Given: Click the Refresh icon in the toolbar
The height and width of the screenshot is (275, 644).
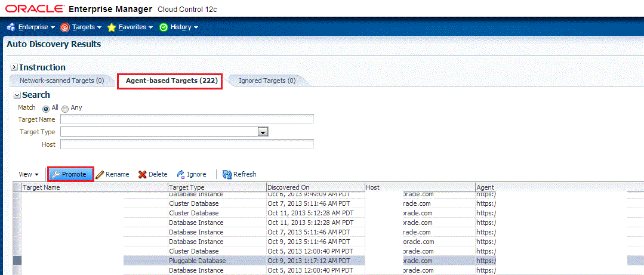Looking at the screenshot, I should pyautogui.click(x=227, y=174).
